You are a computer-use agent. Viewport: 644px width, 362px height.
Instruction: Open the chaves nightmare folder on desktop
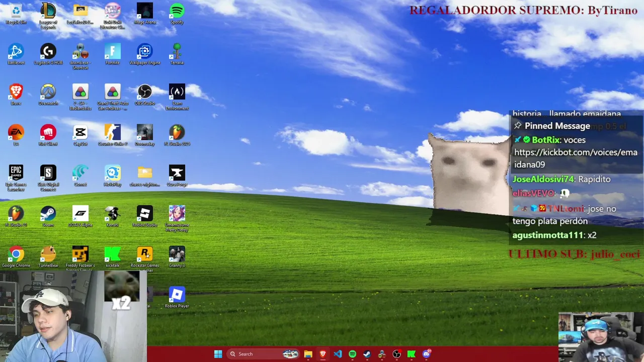(x=145, y=176)
